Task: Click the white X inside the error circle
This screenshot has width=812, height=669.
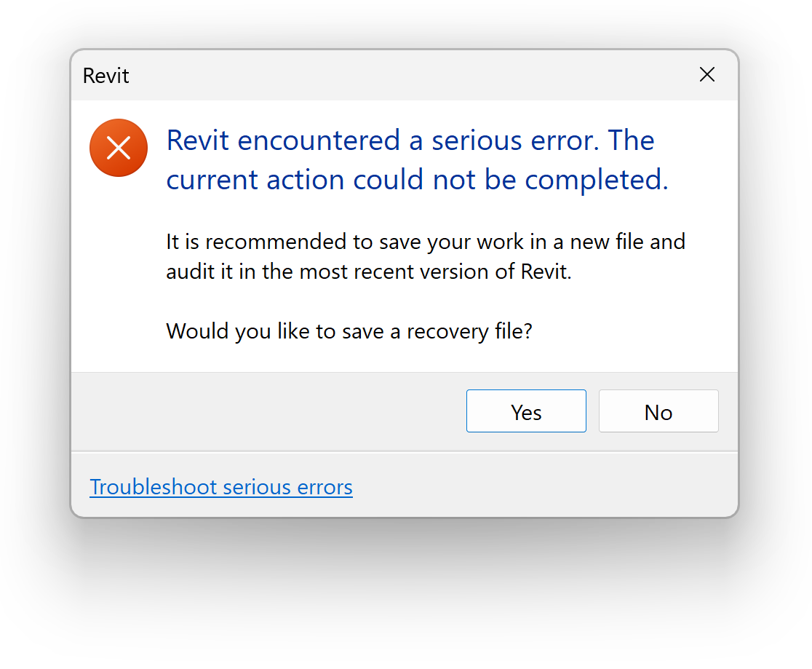Action: (x=119, y=148)
